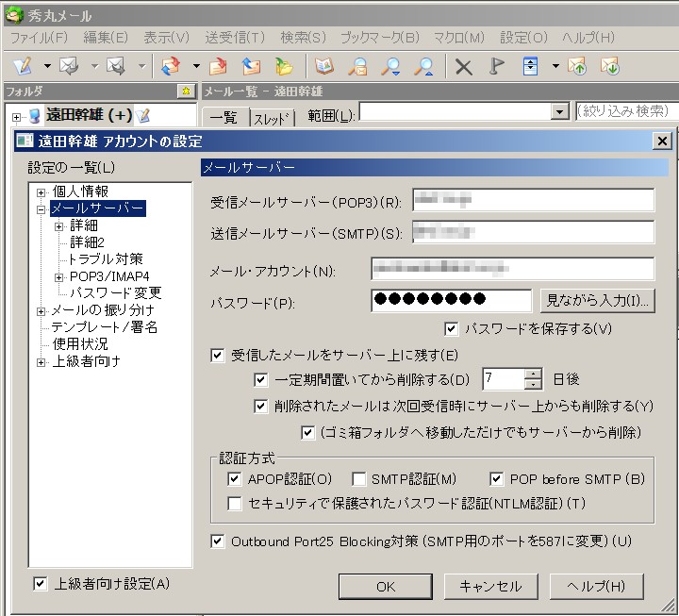Enable SMTP認証 checkbox
The image size is (679, 616).
coord(358,479)
